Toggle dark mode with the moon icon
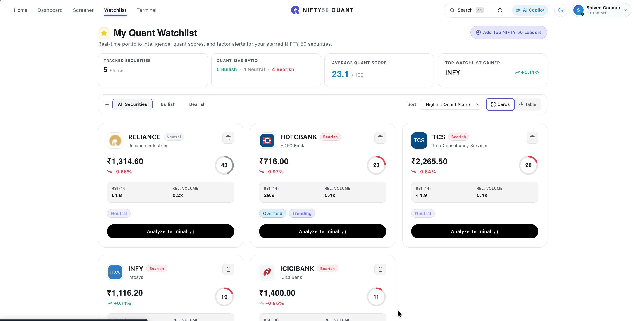 click(561, 10)
